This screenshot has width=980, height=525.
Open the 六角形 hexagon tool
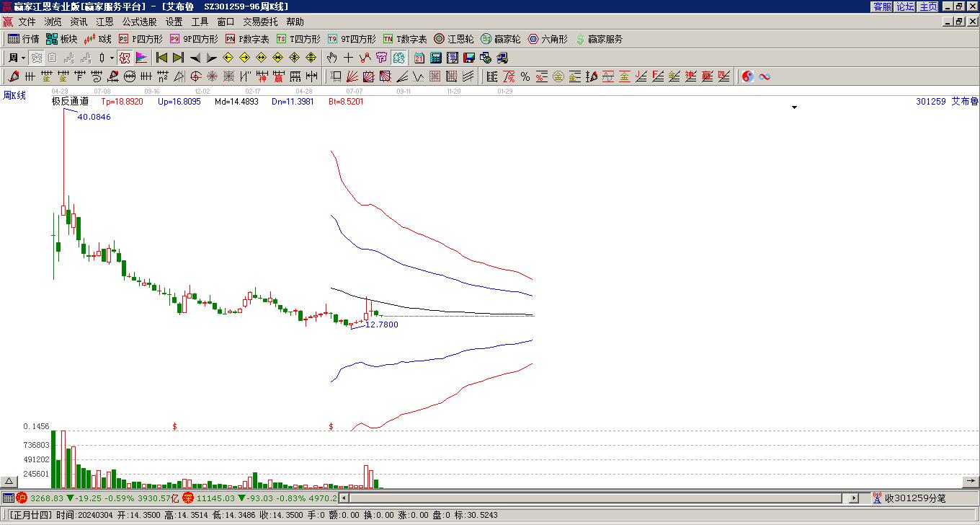click(x=548, y=39)
